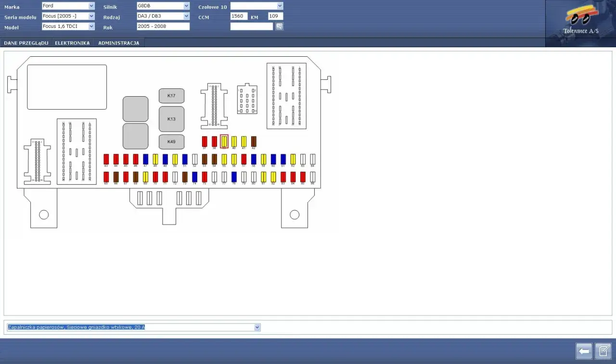Viewport: 616px width, 364px height.
Task: Select blue fuse number 78
Action: pos(234,177)
